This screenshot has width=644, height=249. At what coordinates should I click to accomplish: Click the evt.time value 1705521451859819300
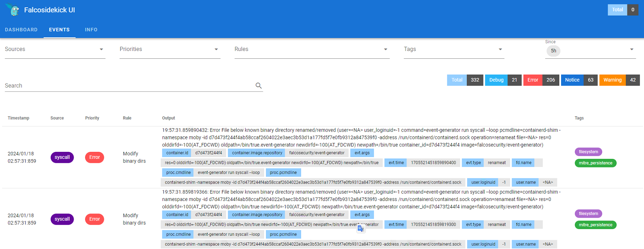[434, 225]
